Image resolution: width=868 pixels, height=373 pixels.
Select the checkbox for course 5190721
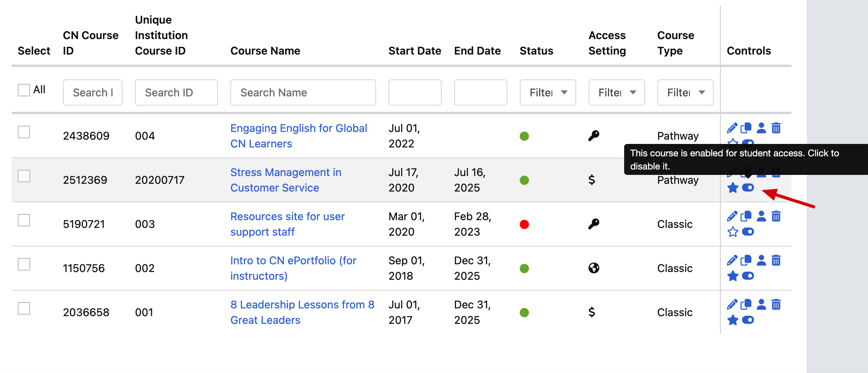click(24, 220)
